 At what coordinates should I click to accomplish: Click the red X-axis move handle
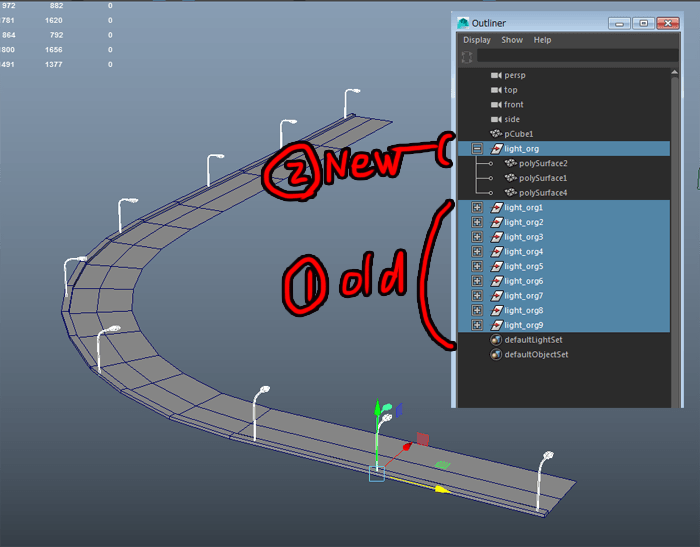(407, 446)
